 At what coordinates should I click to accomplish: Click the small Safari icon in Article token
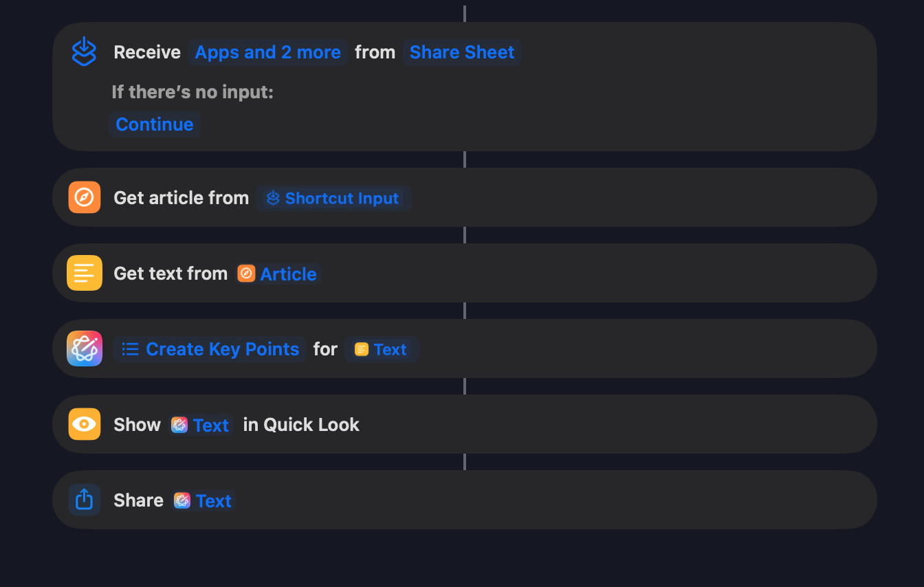click(246, 274)
